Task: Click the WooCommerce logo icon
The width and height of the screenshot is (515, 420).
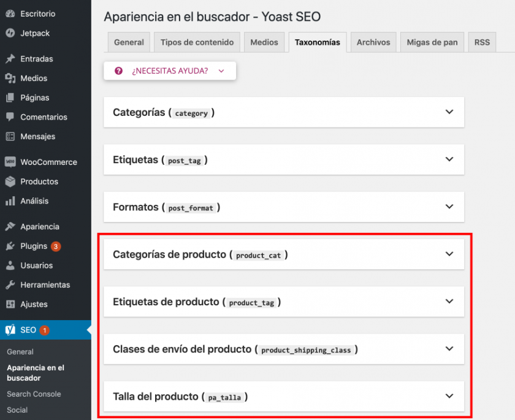Action: point(10,162)
